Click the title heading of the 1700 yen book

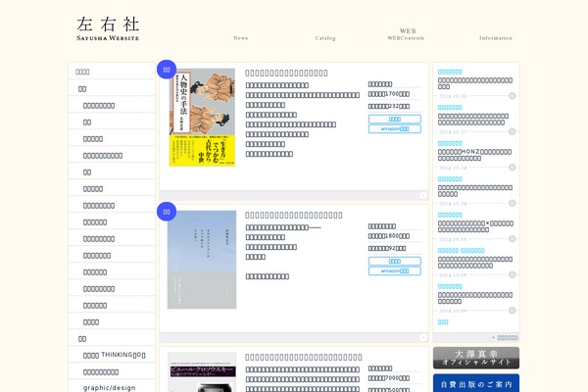[286, 73]
